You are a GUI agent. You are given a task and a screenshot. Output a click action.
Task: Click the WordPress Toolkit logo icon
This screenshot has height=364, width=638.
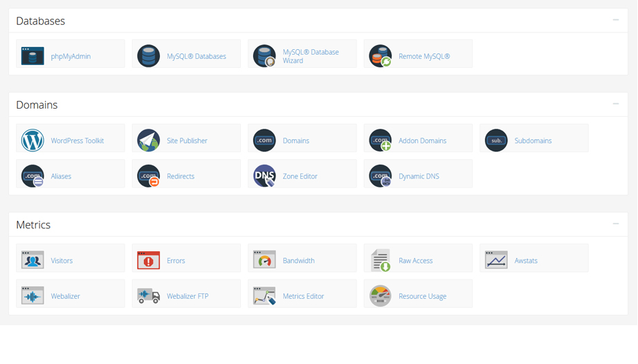click(33, 140)
